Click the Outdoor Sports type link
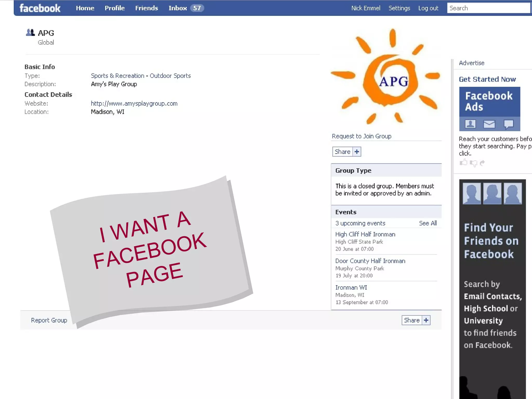This screenshot has width=532, height=399. click(x=170, y=76)
